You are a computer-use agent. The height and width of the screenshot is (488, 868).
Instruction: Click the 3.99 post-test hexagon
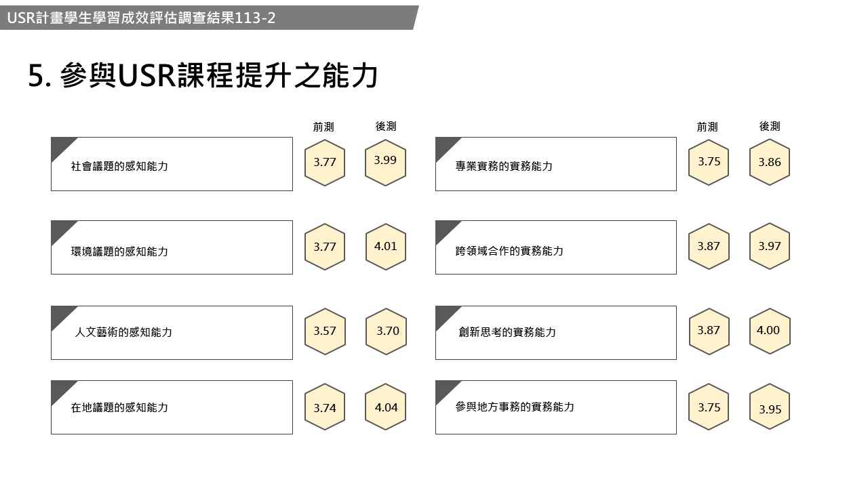pos(385,162)
